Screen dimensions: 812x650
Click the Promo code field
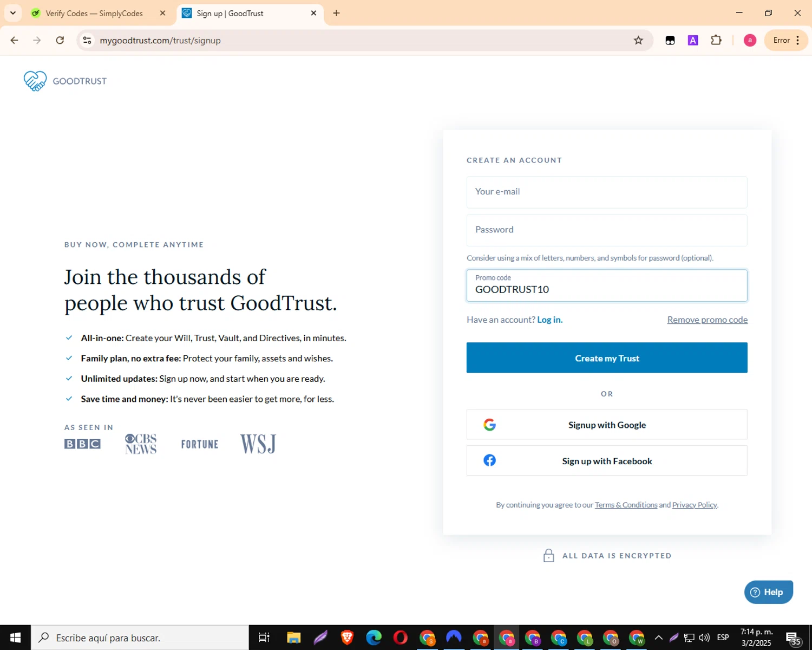(607, 285)
